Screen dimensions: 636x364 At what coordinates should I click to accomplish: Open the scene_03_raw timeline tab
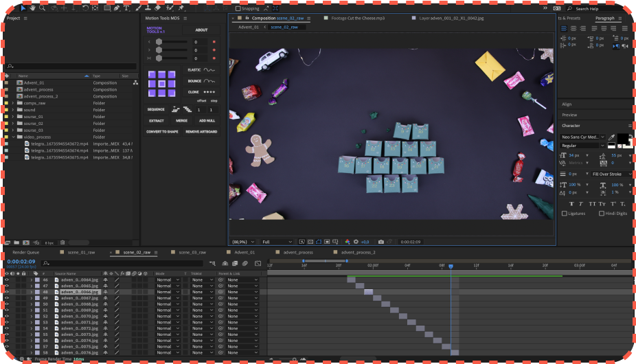pos(192,253)
